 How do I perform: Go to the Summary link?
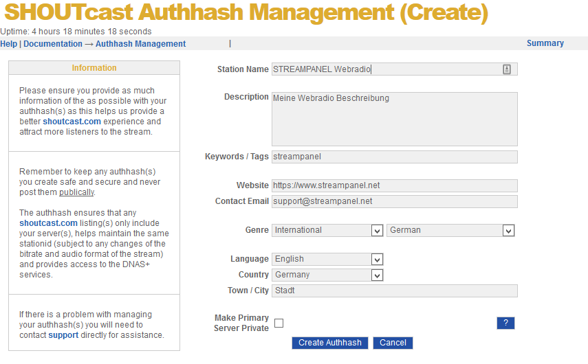pyautogui.click(x=545, y=43)
